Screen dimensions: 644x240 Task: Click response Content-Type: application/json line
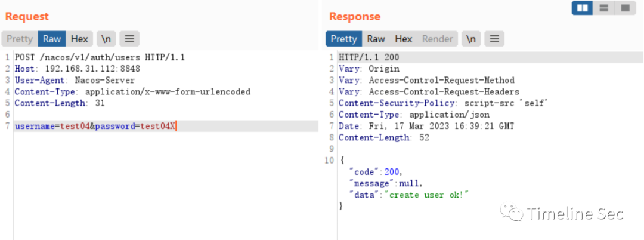coord(414,115)
